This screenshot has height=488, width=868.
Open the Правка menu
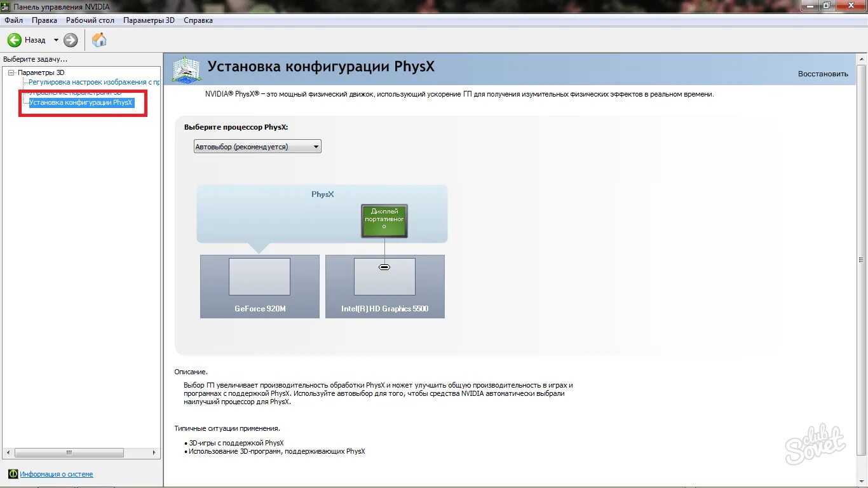pyautogui.click(x=44, y=20)
